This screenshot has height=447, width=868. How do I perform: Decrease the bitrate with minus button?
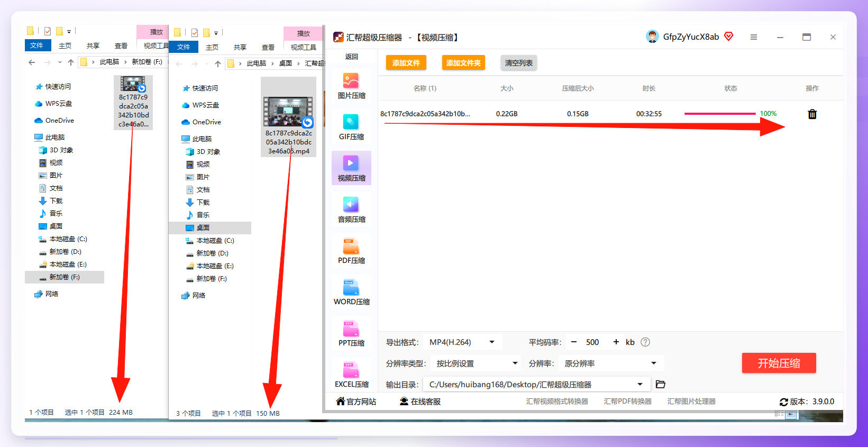pos(574,342)
